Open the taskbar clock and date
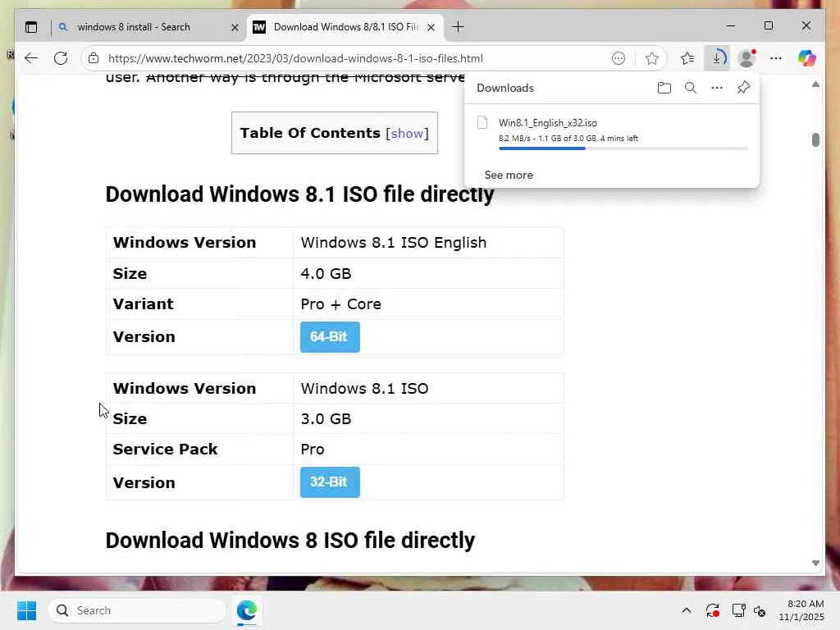 801,610
